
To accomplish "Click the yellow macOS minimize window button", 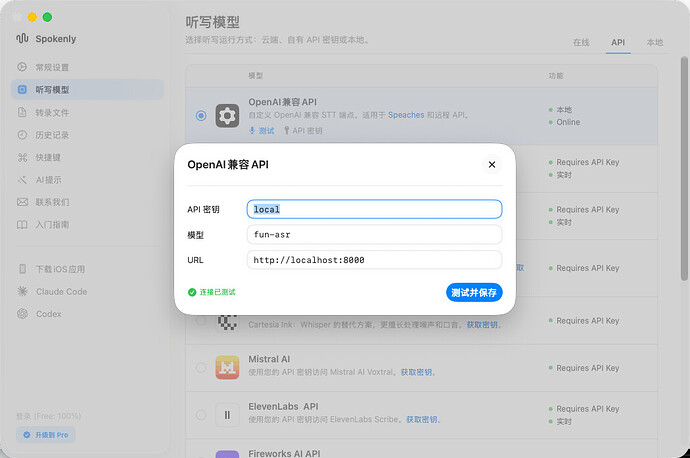I will pyautogui.click(x=32, y=17).
